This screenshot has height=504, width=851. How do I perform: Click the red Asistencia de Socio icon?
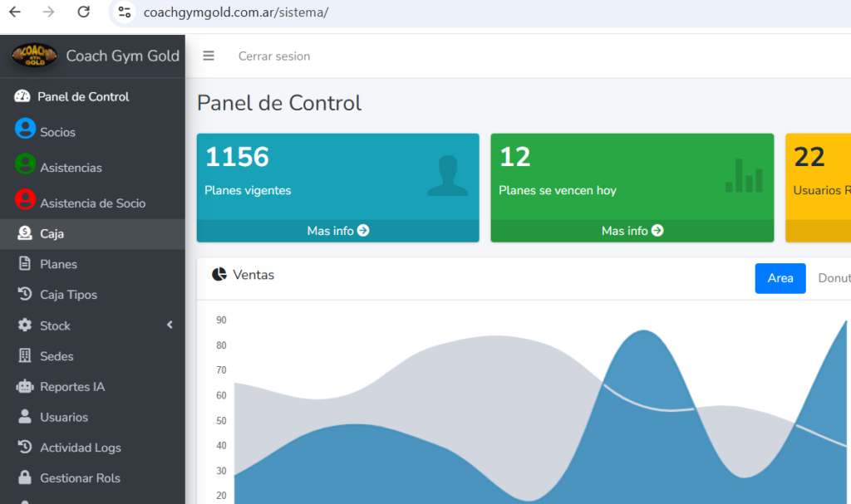pyautogui.click(x=26, y=201)
